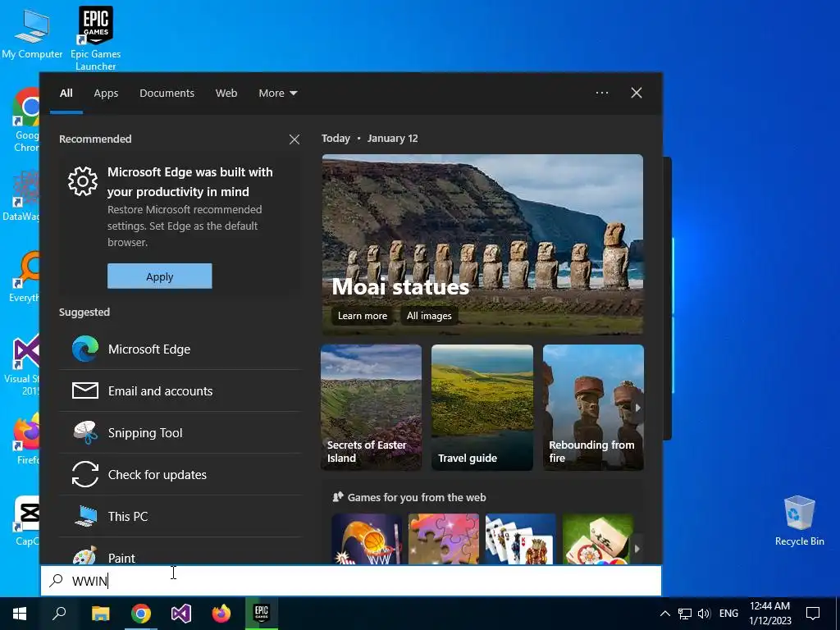The width and height of the screenshot is (840, 630).
Task: Open the jigsaw puzzle game thumbnail
Action: coord(444,539)
